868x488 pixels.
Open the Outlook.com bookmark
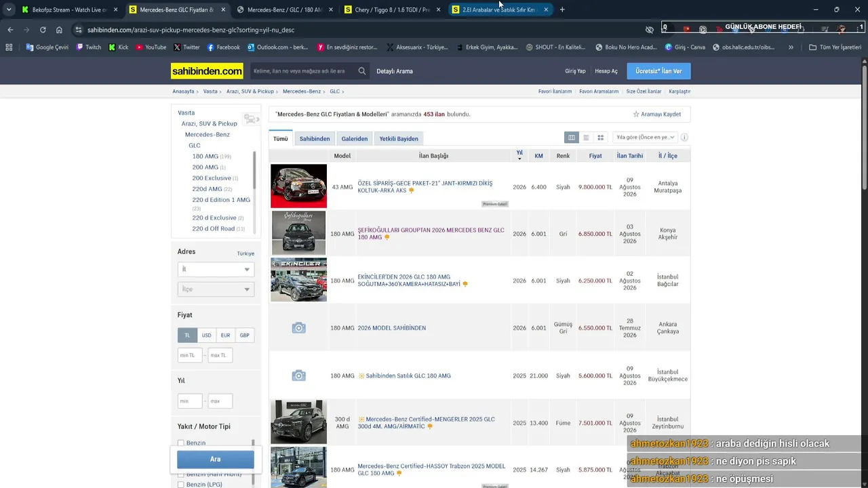[278, 47]
